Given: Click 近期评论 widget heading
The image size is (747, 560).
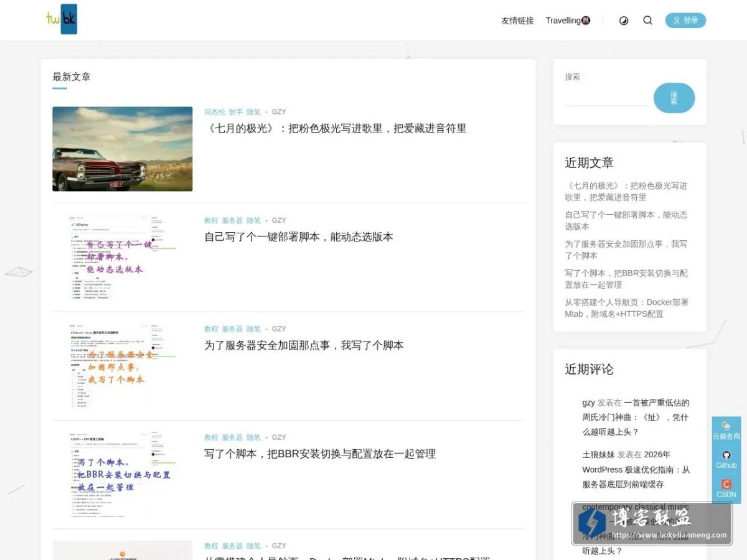Looking at the screenshot, I should pyautogui.click(x=589, y=370).
